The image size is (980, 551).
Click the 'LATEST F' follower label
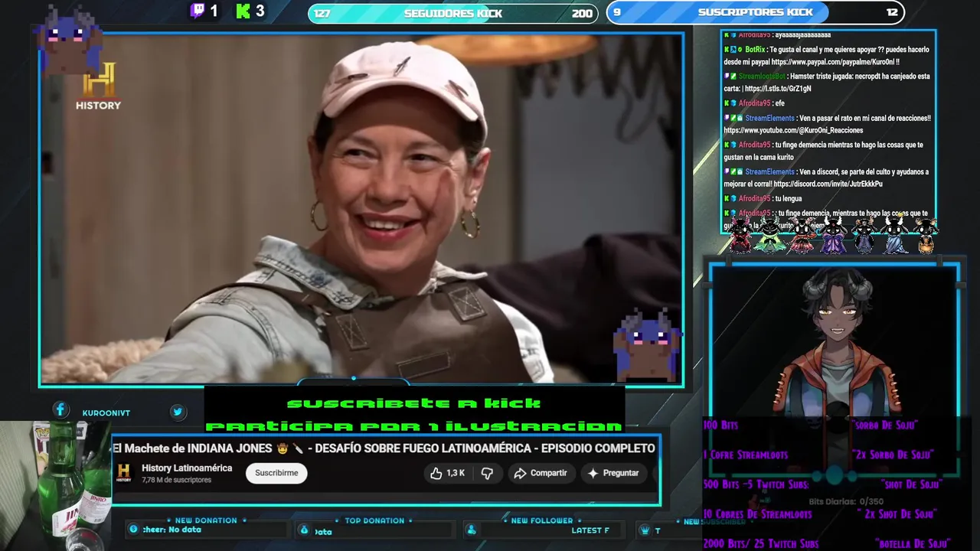click(x=590, y=530)
